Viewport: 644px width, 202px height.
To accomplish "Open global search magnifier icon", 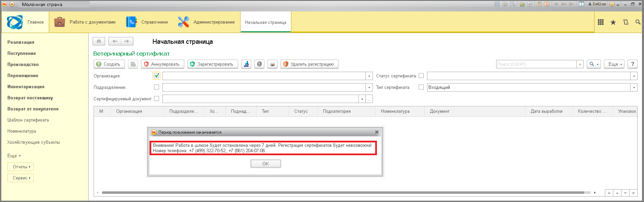I will [x=638, y=22].
